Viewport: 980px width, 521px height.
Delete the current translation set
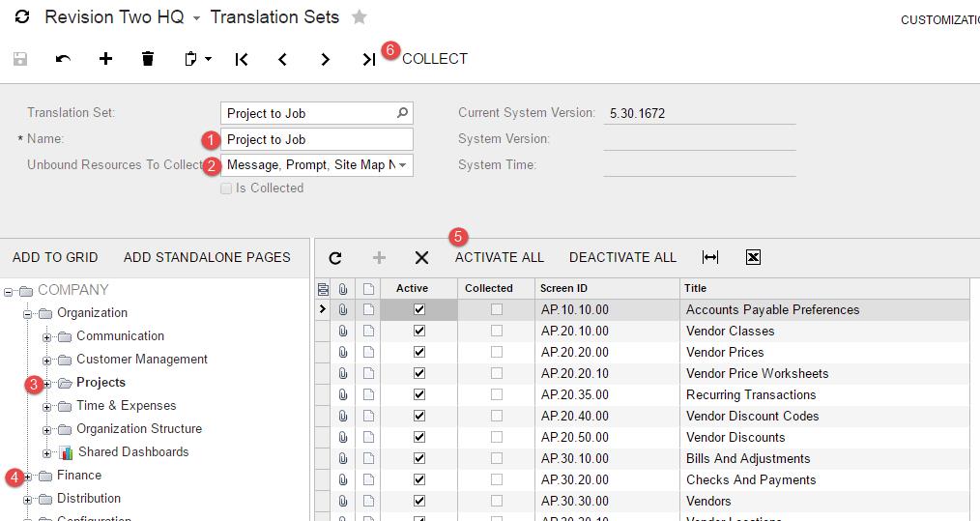click(x=148, y=59)
